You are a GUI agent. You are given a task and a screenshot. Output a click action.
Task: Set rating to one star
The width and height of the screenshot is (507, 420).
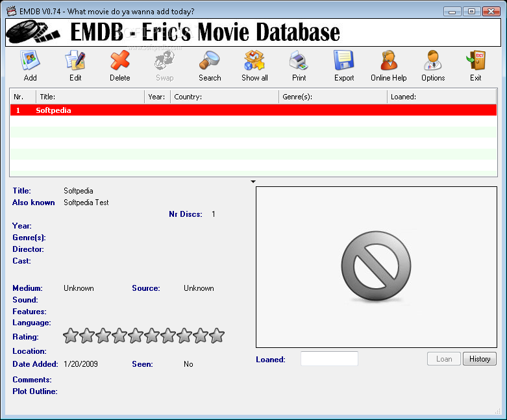click(71, 336)
